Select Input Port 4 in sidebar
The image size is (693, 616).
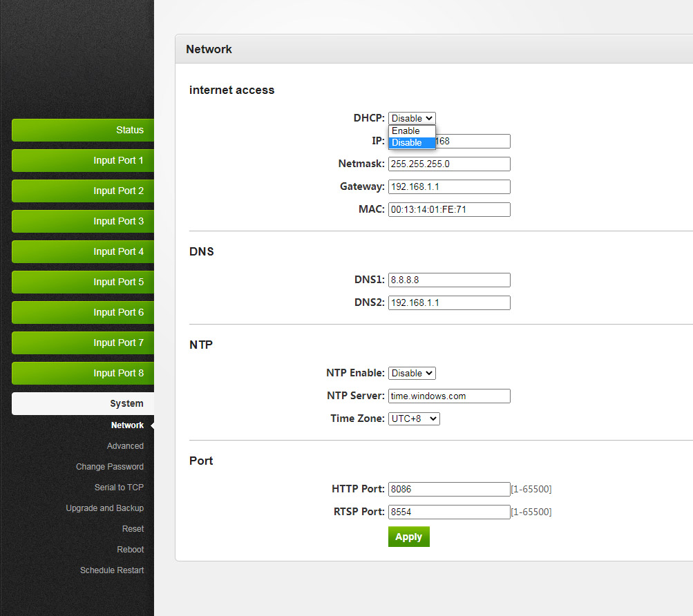pyautogui.click(x=83, y=251)
